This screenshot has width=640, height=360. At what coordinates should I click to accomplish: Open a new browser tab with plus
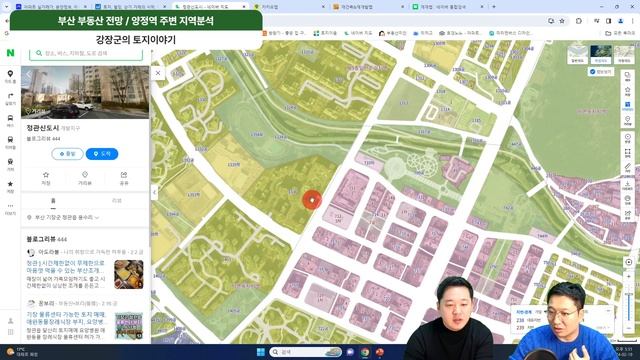coord(493,7)
